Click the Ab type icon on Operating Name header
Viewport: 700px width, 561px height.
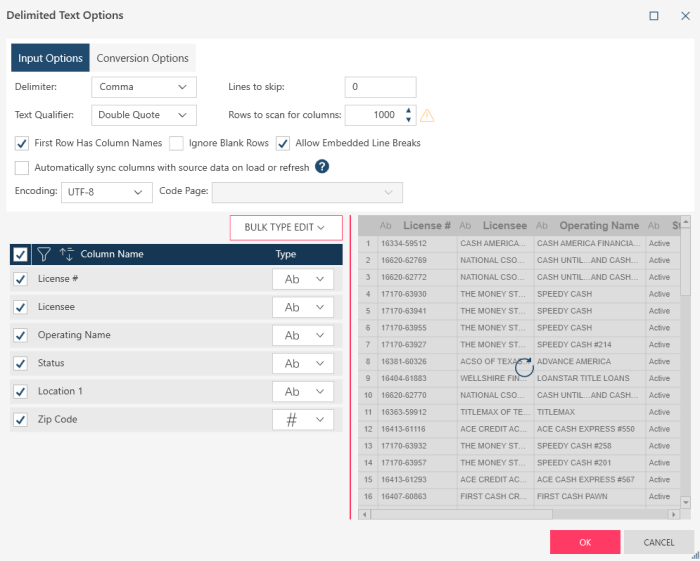(x=542, y=226)
